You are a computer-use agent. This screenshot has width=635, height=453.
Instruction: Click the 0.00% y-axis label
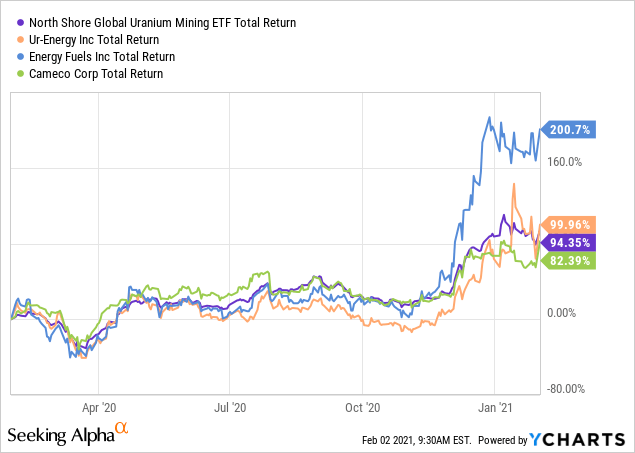(x=561, y=313)
